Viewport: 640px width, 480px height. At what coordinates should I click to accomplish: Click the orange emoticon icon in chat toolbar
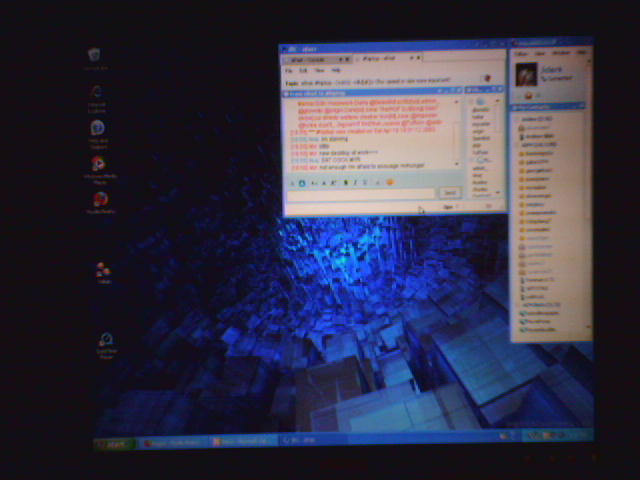[390, 183]
